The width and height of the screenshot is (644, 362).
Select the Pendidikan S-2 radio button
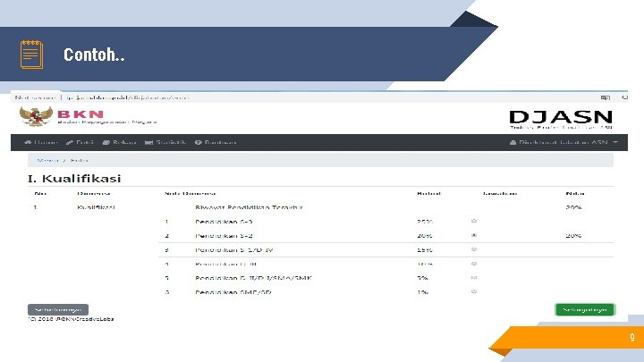473,235
